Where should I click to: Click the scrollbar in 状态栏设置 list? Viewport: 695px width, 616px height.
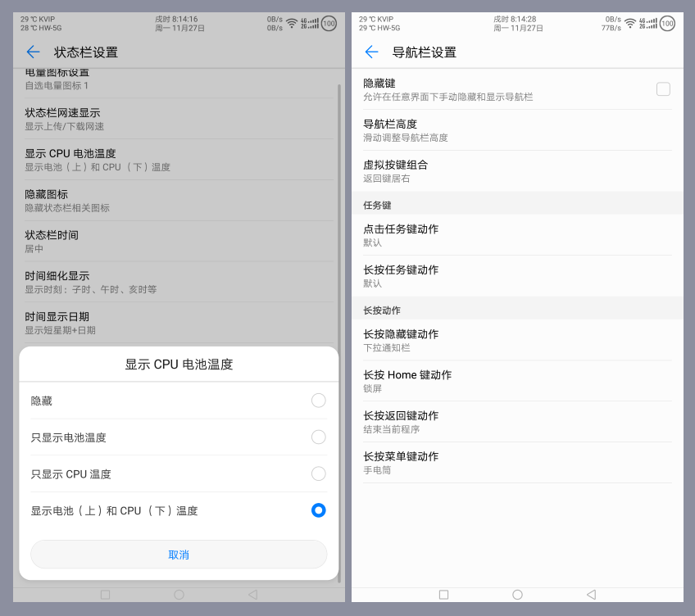339,213
